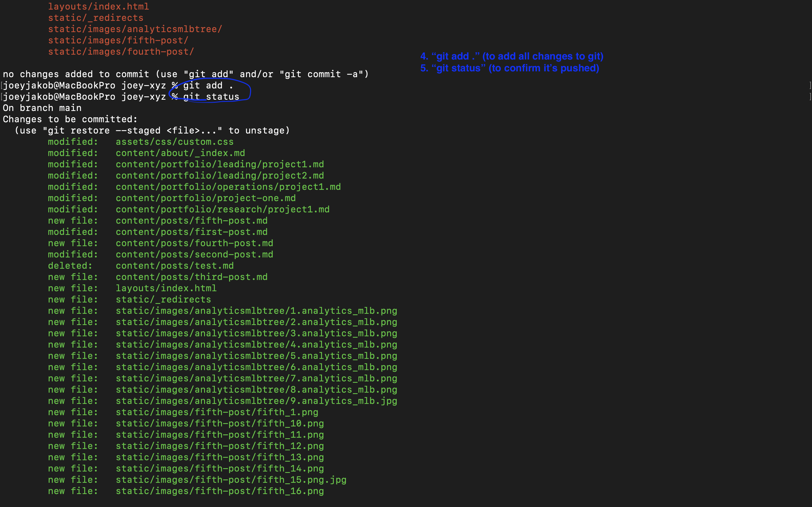Click the 9.analytics_mlb.jpg file path
812x507 pixels.
256,401
